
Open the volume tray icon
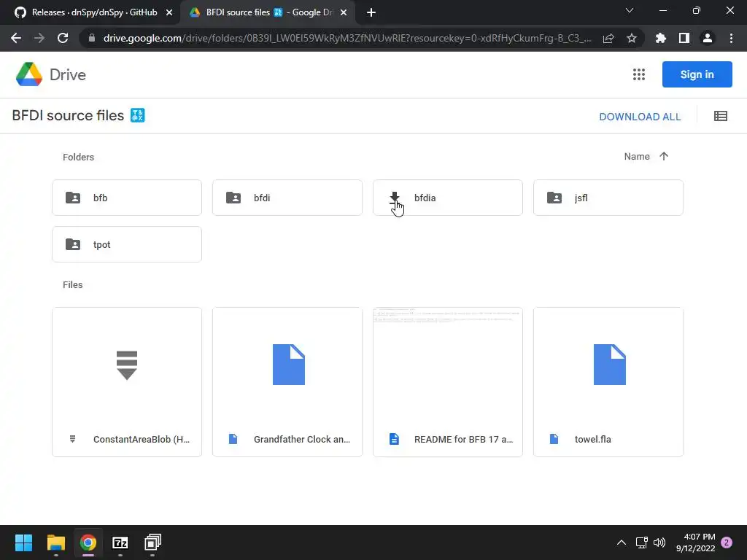click(659, 542)
